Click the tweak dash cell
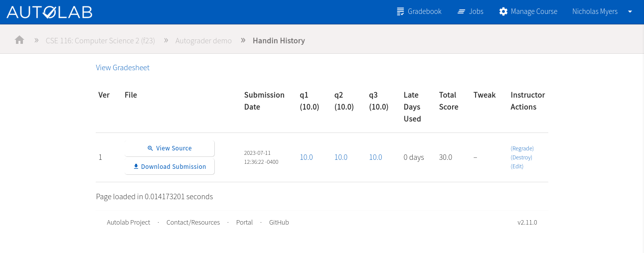 (475, 157)
